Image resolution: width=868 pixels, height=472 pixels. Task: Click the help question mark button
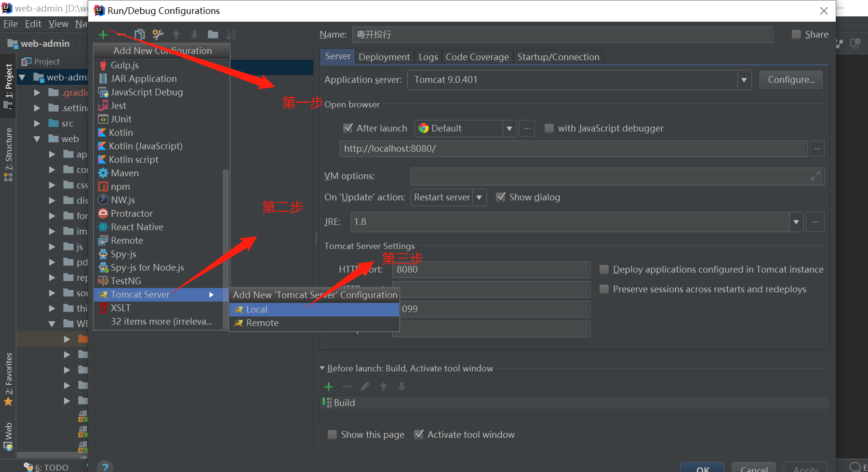[x=105, y=467]
